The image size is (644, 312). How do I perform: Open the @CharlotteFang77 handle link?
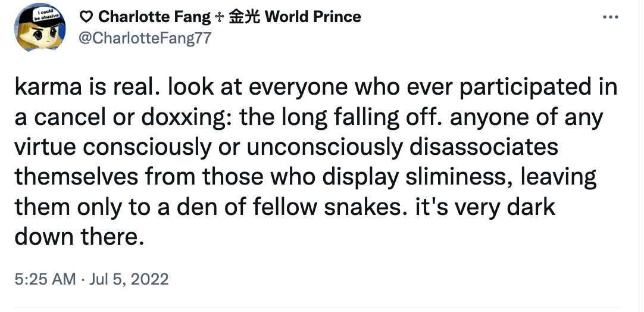coord(145,38)
